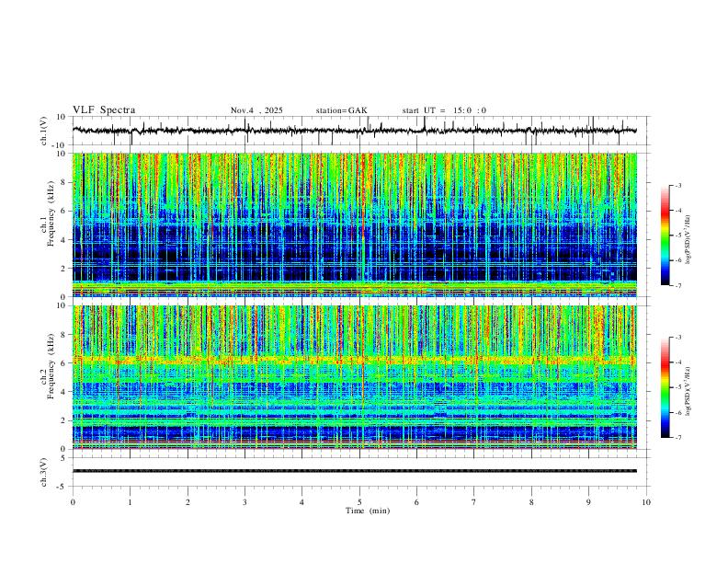The width and height of the screenshot is (728, 563).
Task: Click the "7" tick on the time axis
Action: (x=474, y=502)
